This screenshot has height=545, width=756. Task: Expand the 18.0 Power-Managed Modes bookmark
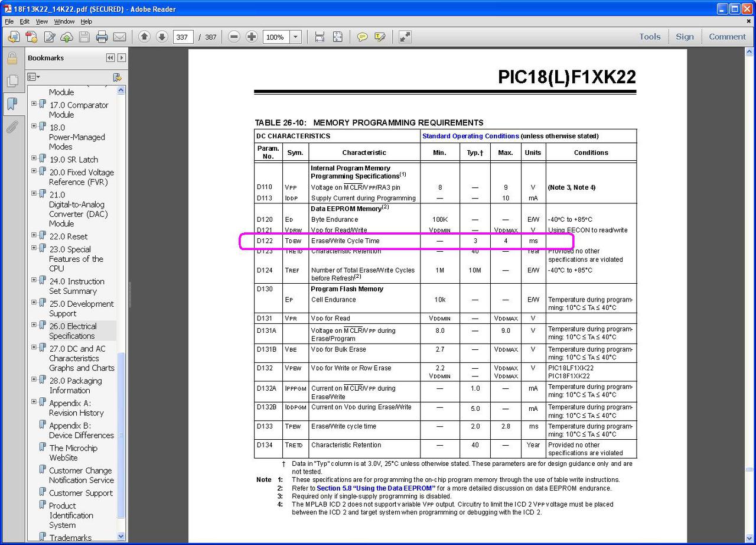[x=34, y=126]
